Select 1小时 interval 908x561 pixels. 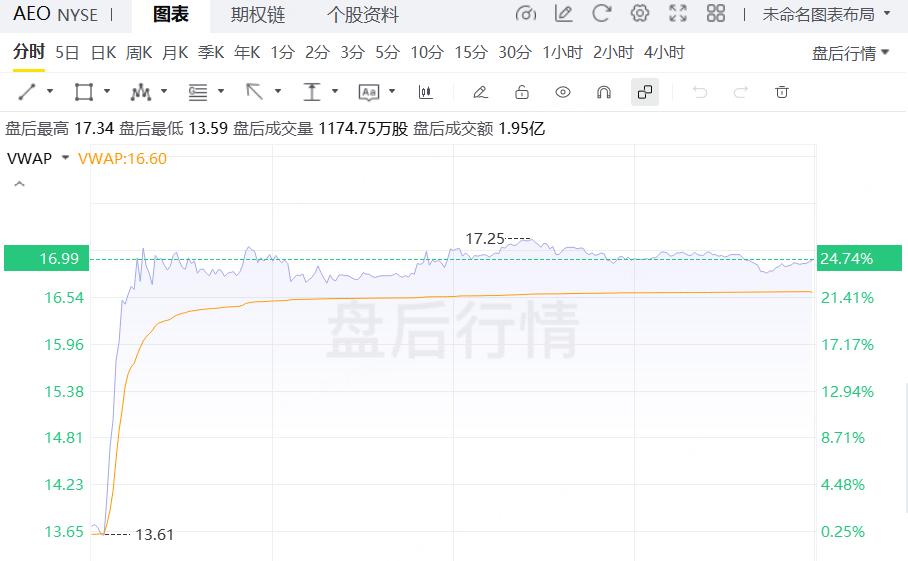pos(562,53)
